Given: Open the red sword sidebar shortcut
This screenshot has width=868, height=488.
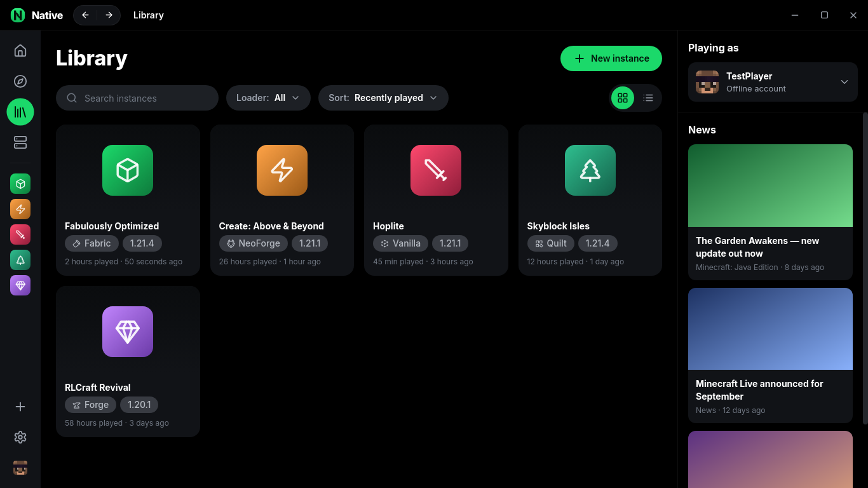Looking at the screenshot, I should click(20, 234).
